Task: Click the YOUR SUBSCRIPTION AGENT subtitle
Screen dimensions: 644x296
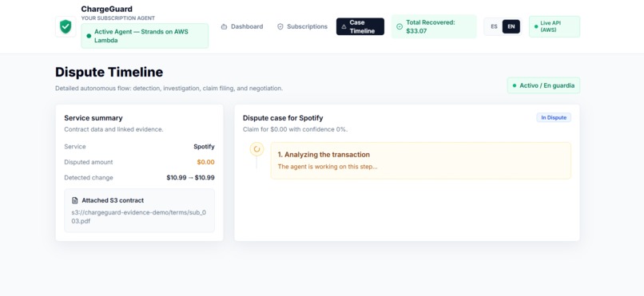Action: (118, 18)
